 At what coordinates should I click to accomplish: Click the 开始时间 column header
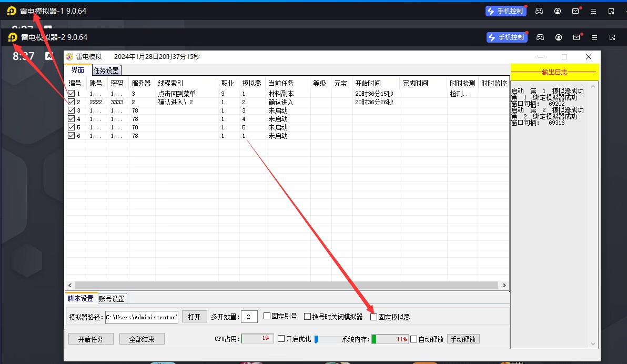pyautogui.click(x=376, y=83)
